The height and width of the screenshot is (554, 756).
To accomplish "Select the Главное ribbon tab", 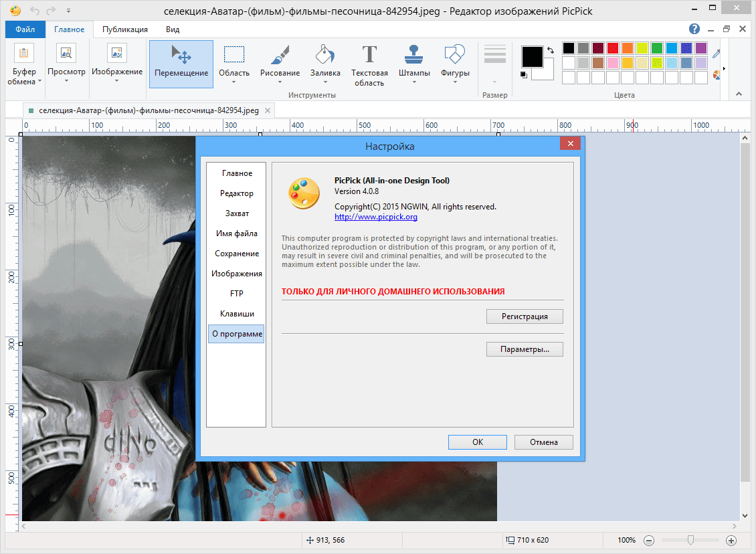I will (x=69, y=29).
